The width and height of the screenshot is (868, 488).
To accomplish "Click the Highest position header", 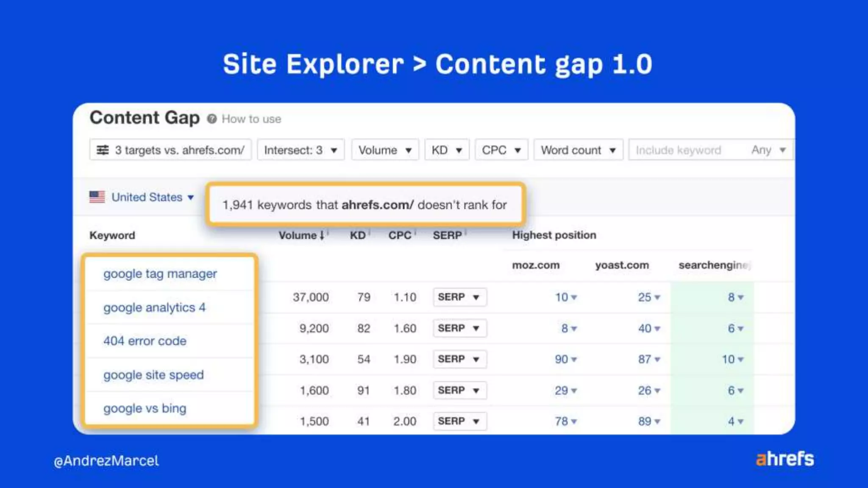I will pyautogui.click(x=554, y=235).
